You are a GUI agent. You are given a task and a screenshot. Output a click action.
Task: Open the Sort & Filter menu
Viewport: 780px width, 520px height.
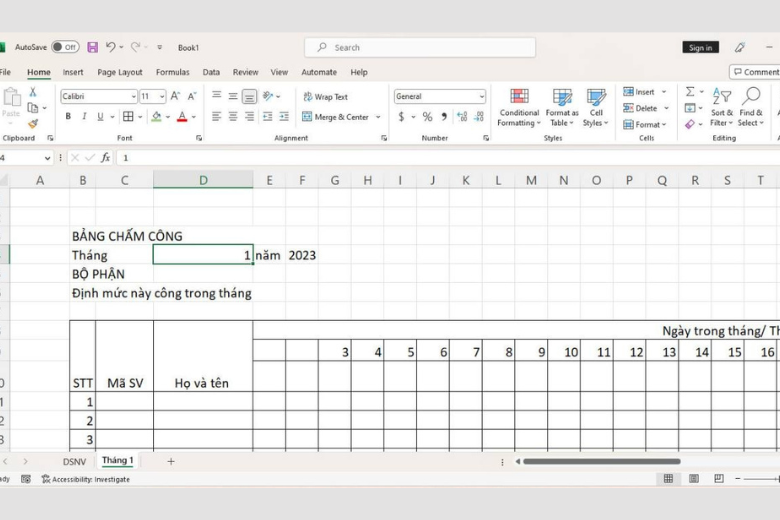click(x=721, y=107)
